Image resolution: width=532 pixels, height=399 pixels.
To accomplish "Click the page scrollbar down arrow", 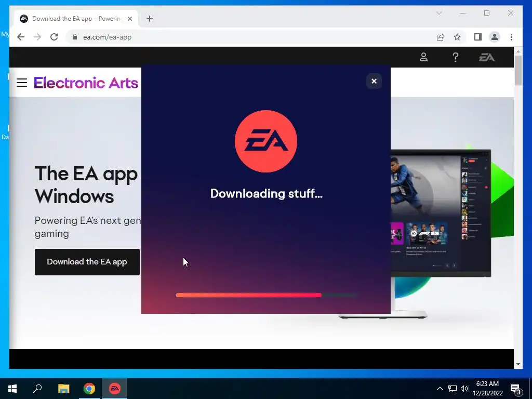I will pos(518,364).
